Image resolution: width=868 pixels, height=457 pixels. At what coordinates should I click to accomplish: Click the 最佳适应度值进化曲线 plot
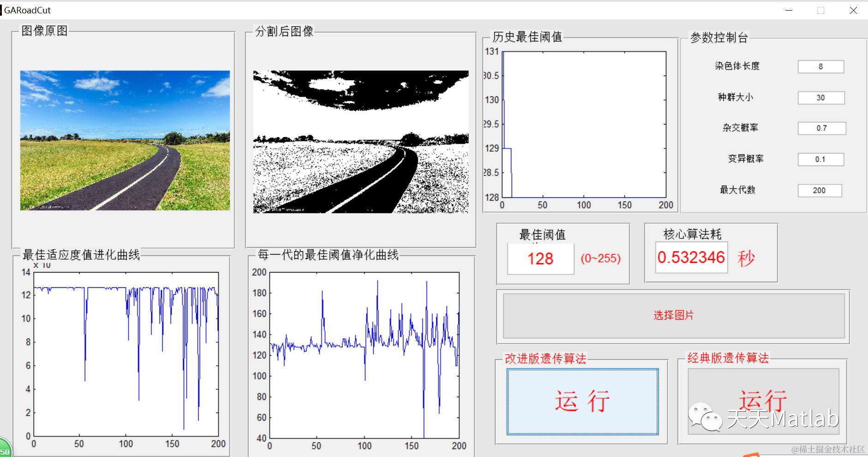(126, 354)
